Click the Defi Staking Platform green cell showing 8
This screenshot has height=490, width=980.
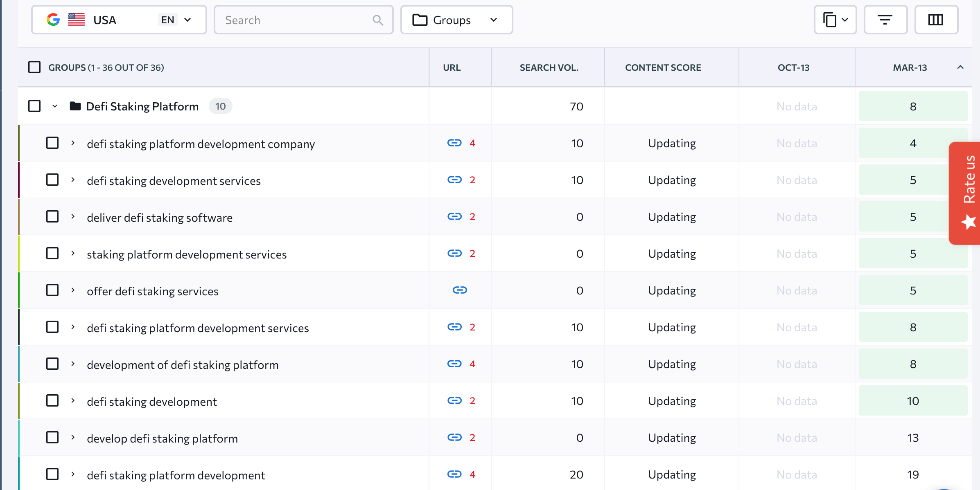[x=913, y=106]
